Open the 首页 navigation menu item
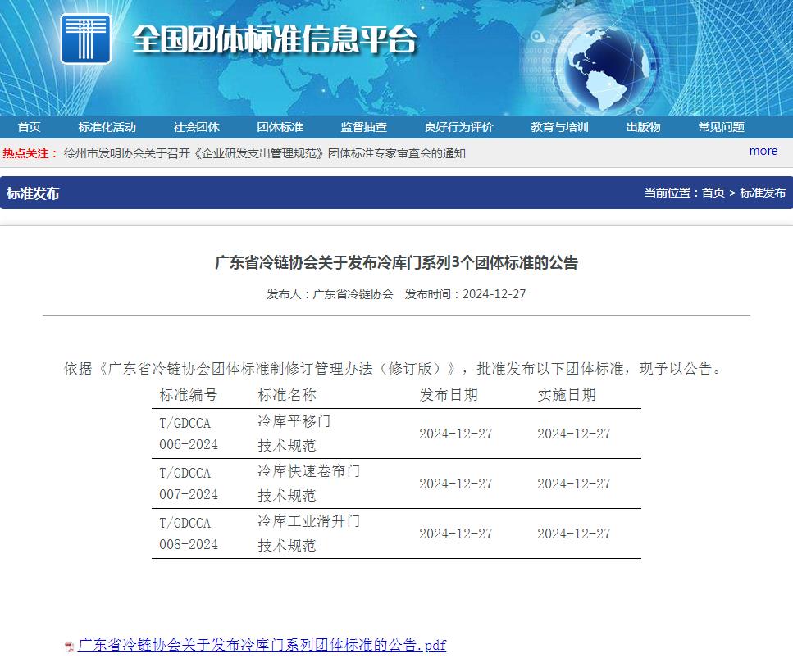 pyautogui.click(x=29, y=127)
